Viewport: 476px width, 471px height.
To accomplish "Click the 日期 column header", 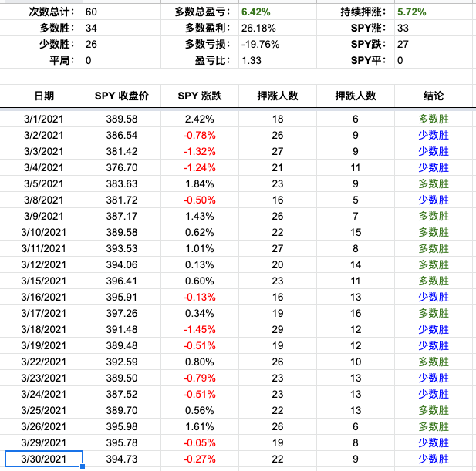I will point(44,96).
